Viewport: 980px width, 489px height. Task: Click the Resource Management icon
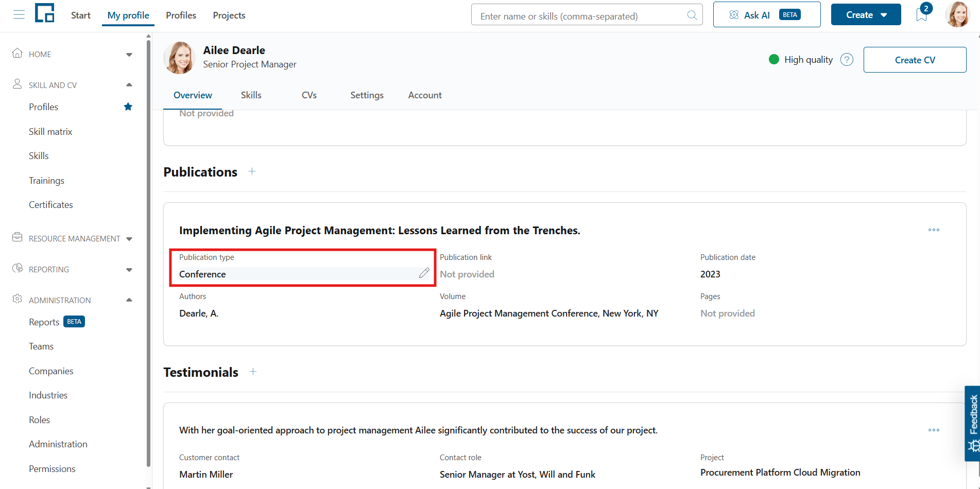[x=18, y=237]
